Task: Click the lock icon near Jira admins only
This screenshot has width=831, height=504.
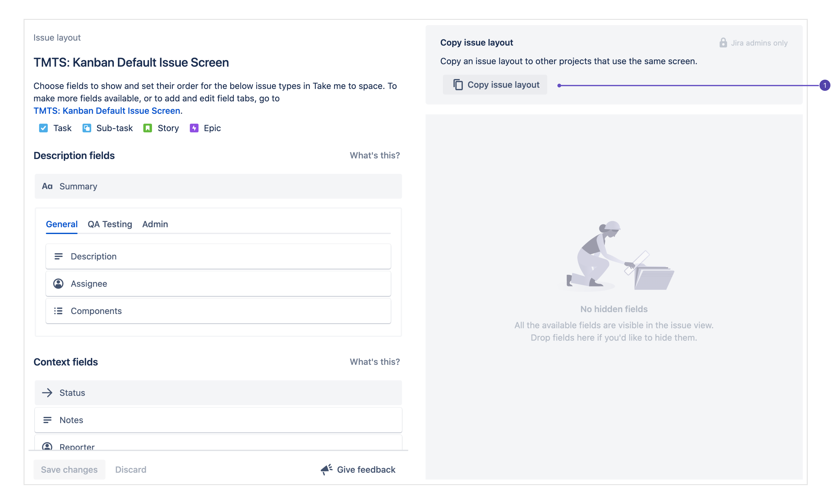Action: [x=723, y=43]
